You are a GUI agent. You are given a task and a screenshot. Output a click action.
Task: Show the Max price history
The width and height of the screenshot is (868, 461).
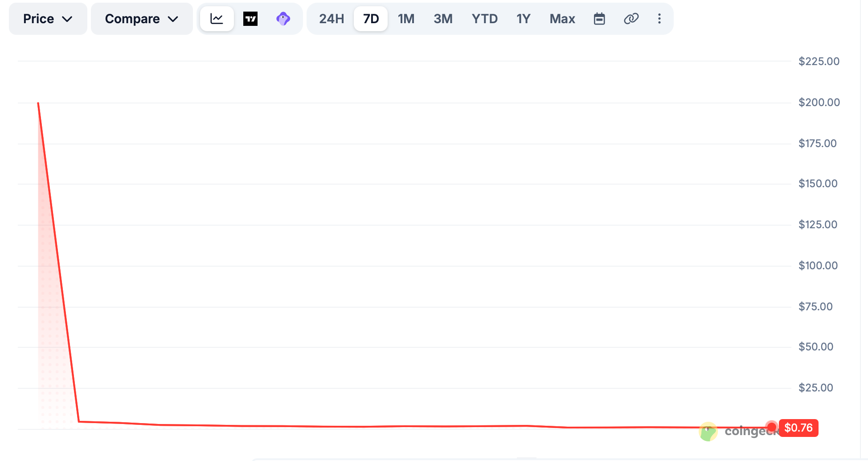pyautogui.click(x=562, y=19)
